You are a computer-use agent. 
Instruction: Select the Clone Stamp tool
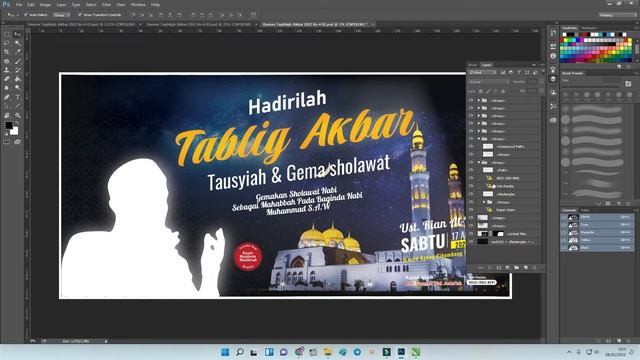pos(7,70)
